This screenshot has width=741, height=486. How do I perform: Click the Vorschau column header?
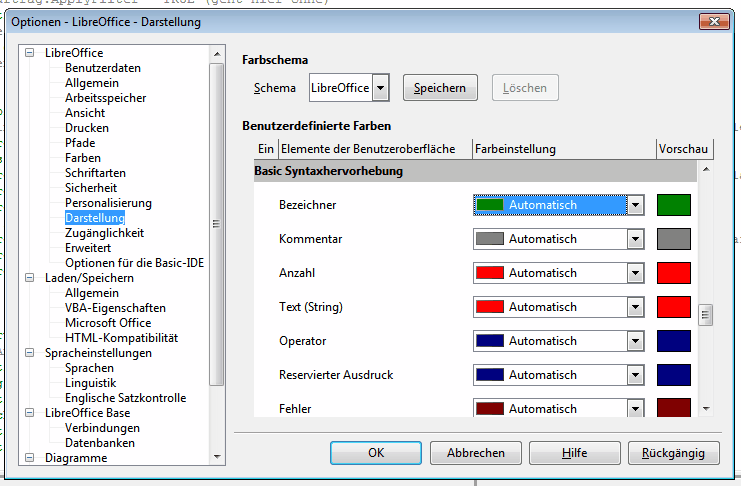[x=685, y=149]
